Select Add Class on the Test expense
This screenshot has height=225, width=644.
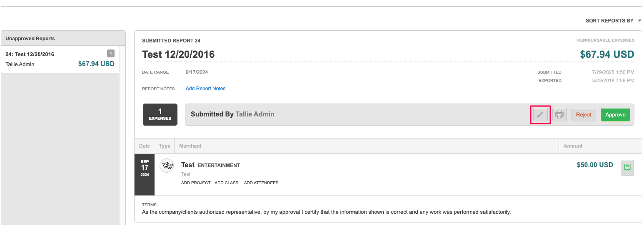227,183
